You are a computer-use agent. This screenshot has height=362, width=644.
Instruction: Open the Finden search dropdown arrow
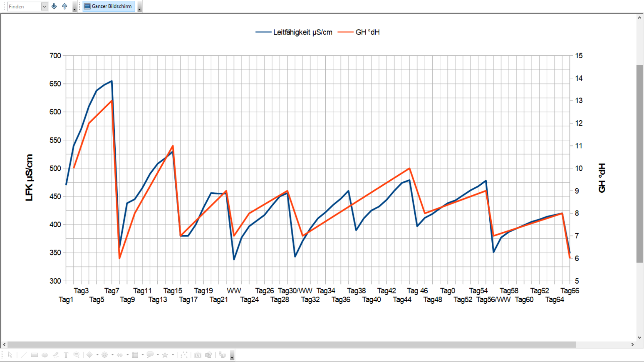[x=44, y=6]
